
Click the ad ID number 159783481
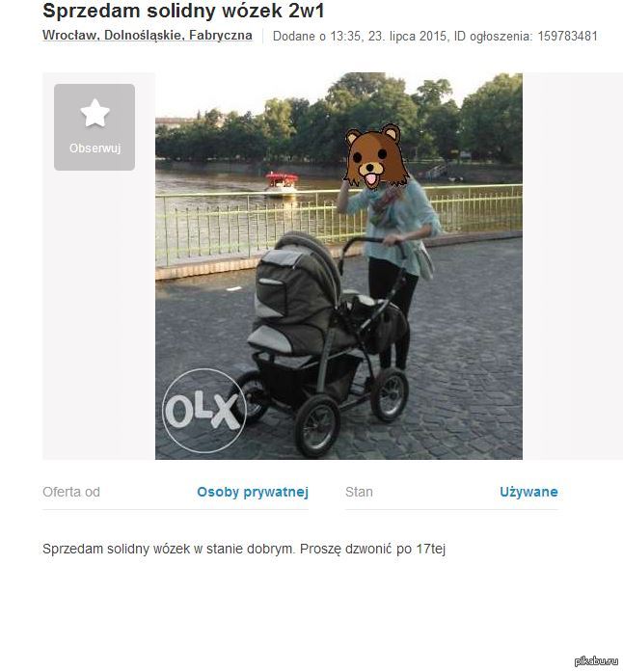pyautogui.click(x=567, y=36)
